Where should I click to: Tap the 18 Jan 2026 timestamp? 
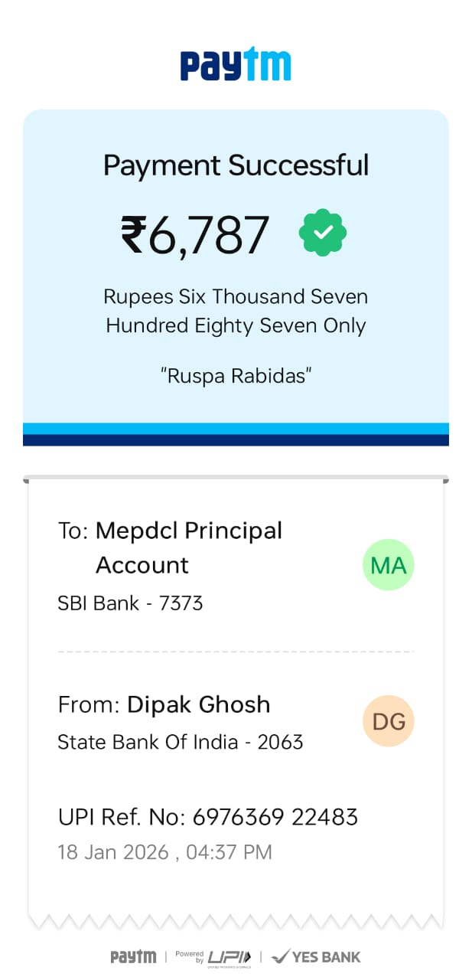click(164, 852)
